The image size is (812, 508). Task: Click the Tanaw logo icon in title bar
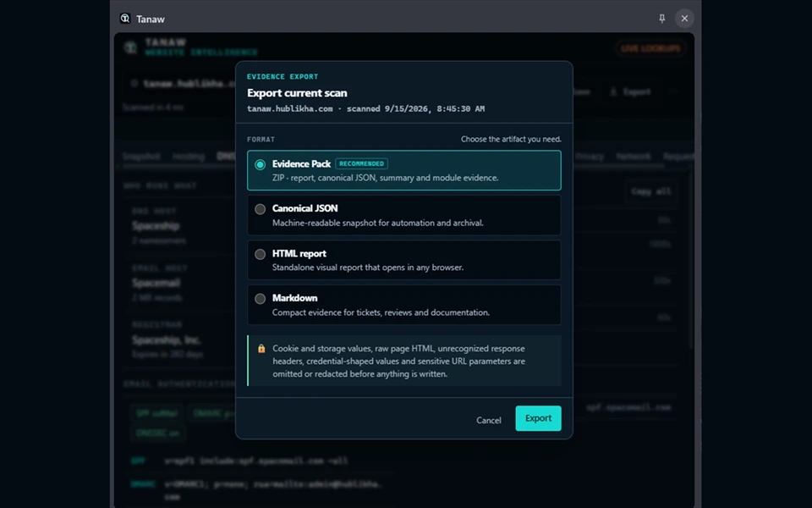pos(125,19)
